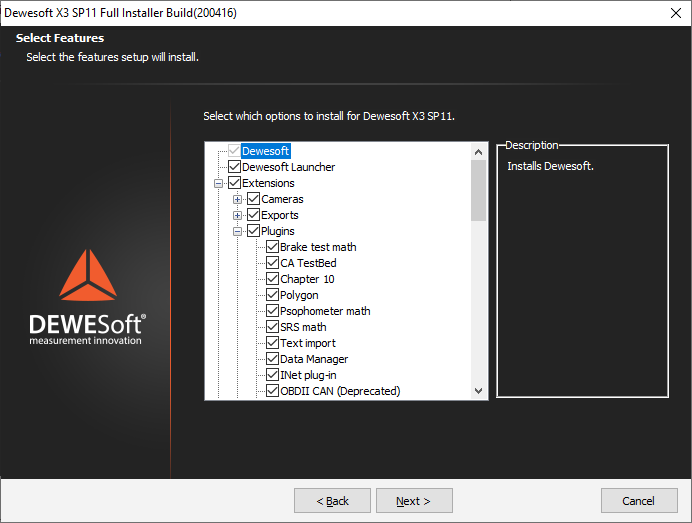
Task: Expand the Cameras tree node
Action: [x=237, y=199]
